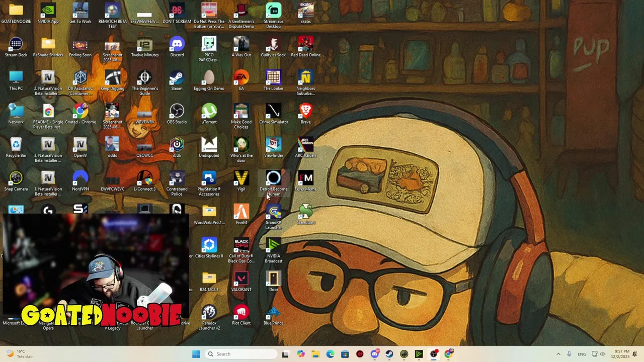Viewport: 644px width, 362px height.
Task: Open the Cities Skylines II shortcut
Action: pyautogui.click(x=209, y=248)
